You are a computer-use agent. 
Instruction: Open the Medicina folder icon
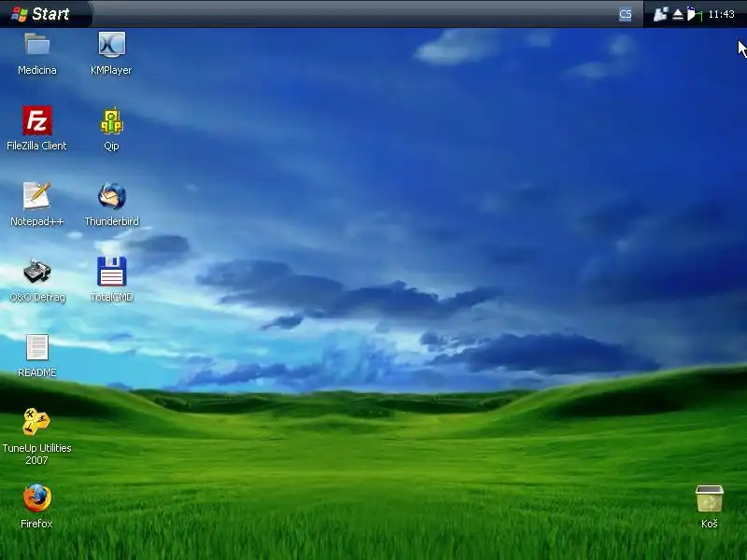tap(37, 45)
